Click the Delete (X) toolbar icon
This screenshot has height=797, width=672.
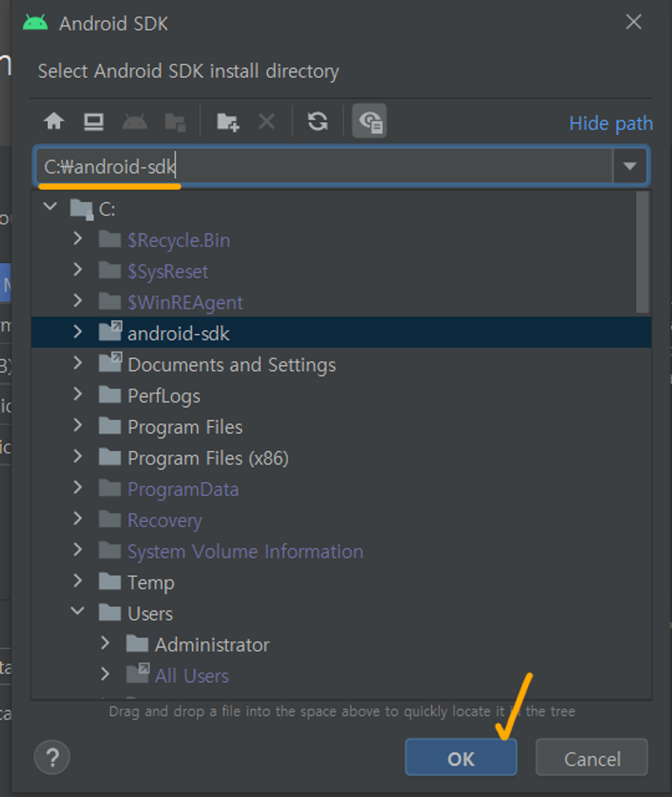coord(267,121)
